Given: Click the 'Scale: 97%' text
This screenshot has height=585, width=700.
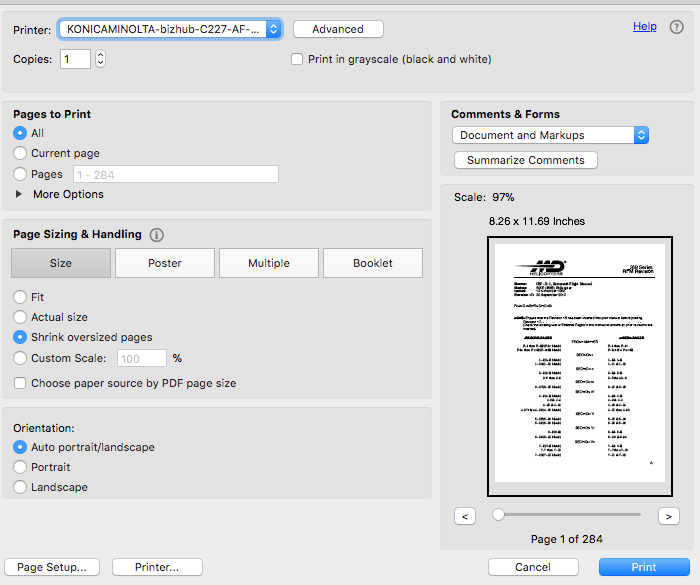Looking at the screenshot, I should (484, 197).
